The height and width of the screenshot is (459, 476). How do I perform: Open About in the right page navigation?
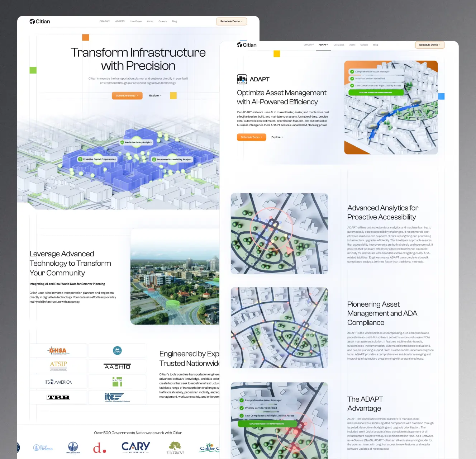tap(352, 45)
